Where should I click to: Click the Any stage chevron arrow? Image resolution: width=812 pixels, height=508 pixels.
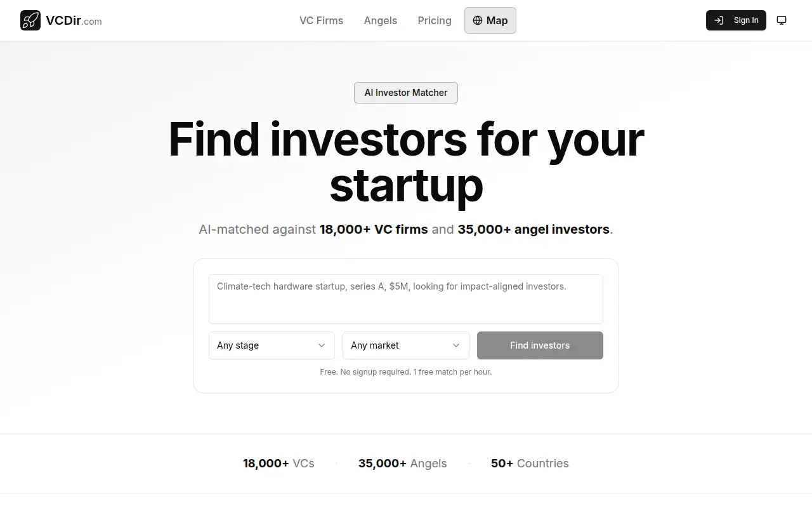pyautogui.click(x=322, y=345)
